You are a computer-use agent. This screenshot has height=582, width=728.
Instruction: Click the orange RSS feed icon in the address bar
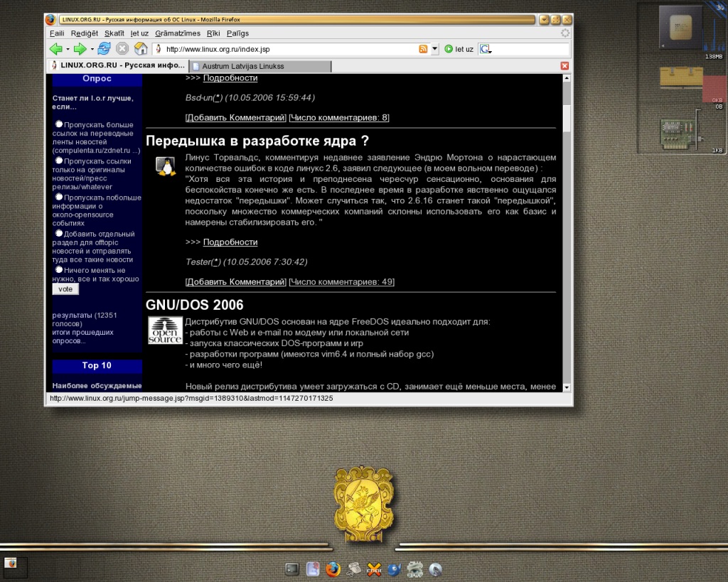[x=423, y=49]
